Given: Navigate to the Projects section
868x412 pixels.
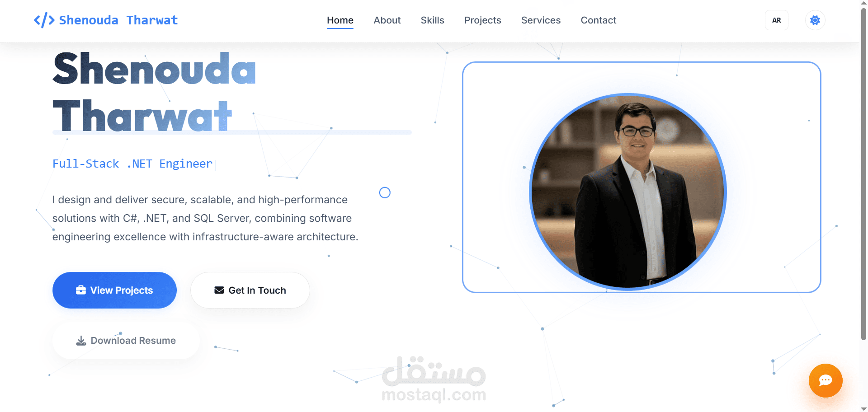Looking at the screenshot, I should tap(483, 20).
